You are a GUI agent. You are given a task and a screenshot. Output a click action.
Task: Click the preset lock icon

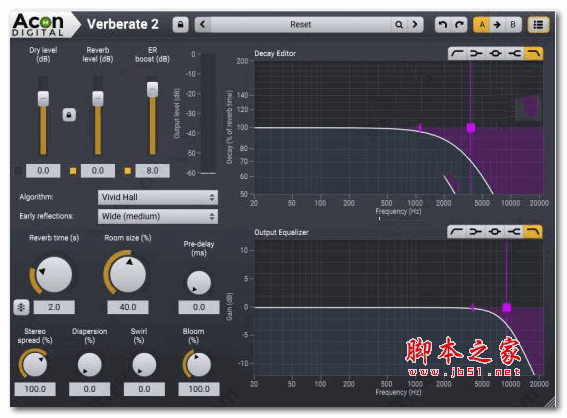pos(180,25)
